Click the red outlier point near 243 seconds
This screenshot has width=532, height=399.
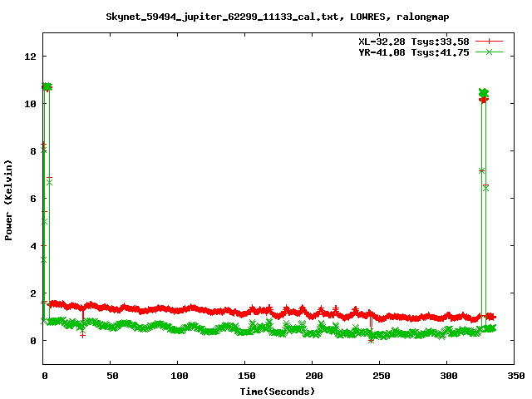pyautogui.click(x=371, y=341)
